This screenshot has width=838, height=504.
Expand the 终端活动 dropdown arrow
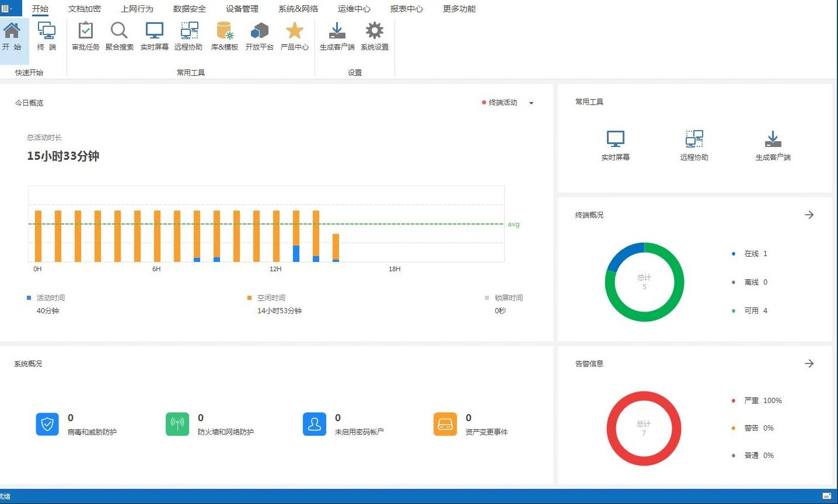pos(531,103)
